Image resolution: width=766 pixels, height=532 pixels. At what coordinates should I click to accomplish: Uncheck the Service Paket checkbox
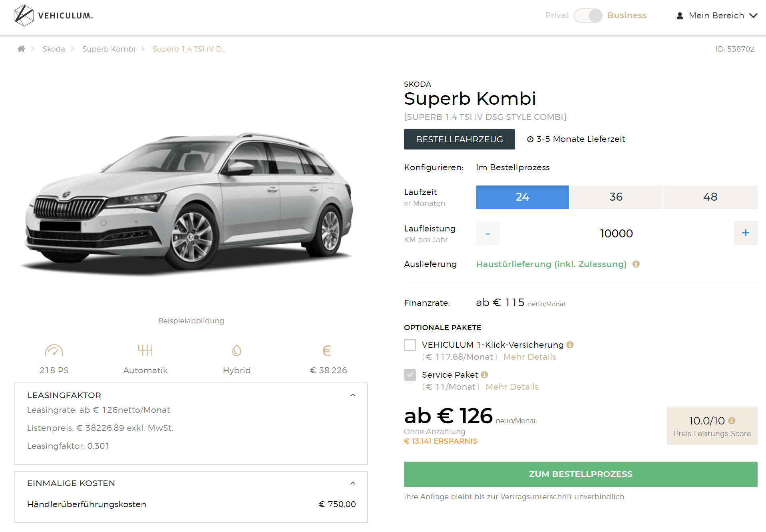click(410, 375)
